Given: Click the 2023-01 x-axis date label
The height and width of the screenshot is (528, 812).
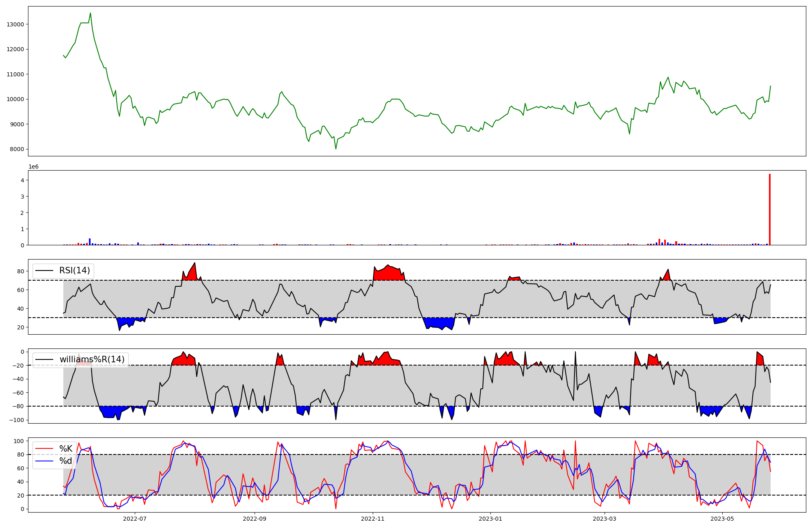Looking at the screenshot, I should coord(490,519).
